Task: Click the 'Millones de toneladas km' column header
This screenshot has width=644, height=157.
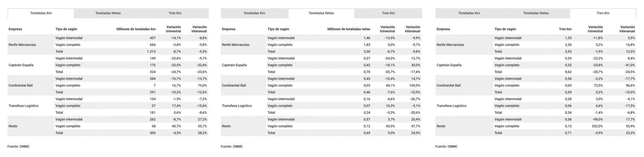Action: pyautogui.click(x=136, y=29)
